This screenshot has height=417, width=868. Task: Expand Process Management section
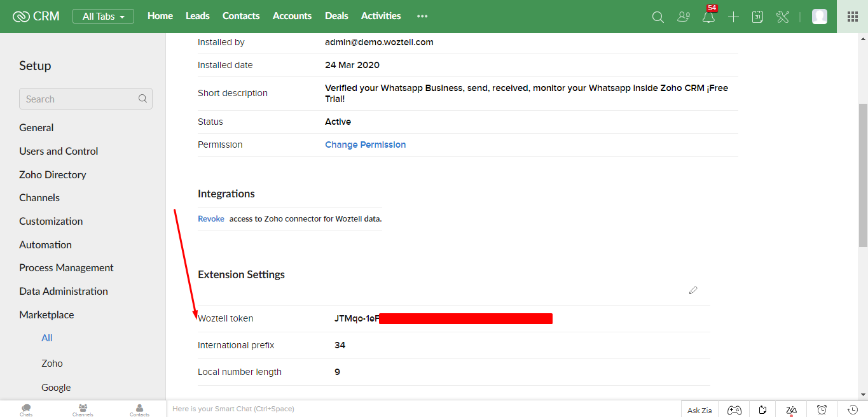tap(66, 267)
